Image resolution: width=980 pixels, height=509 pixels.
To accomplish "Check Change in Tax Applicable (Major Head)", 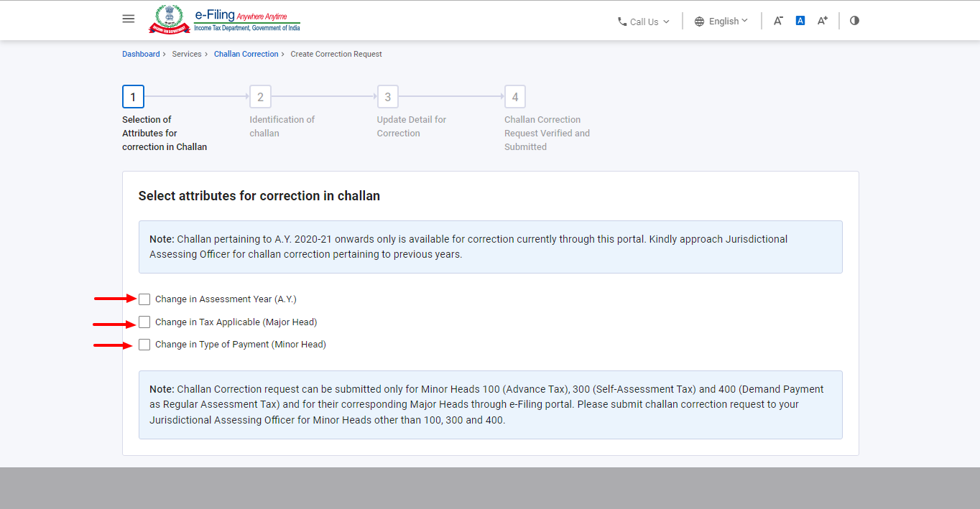I will (x=144, y=322).
